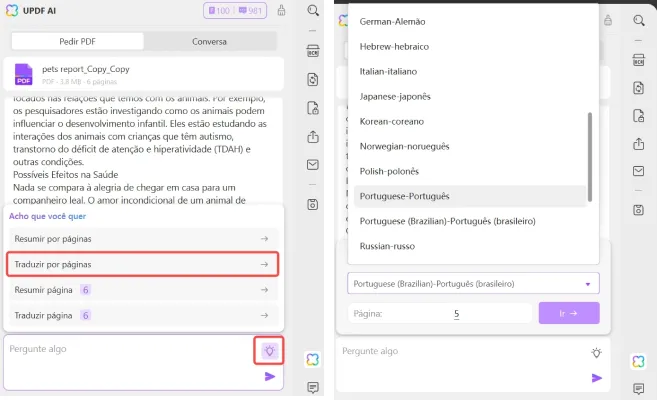Switch to the Conversa tab
657x400 pixels.
coord(210,41)
